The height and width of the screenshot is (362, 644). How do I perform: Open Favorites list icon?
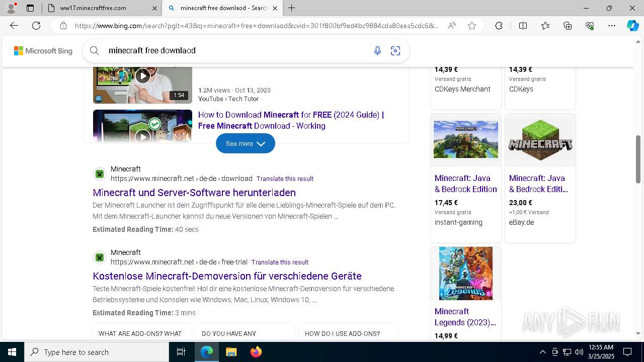pyautogui.click(x=545, y=26)
